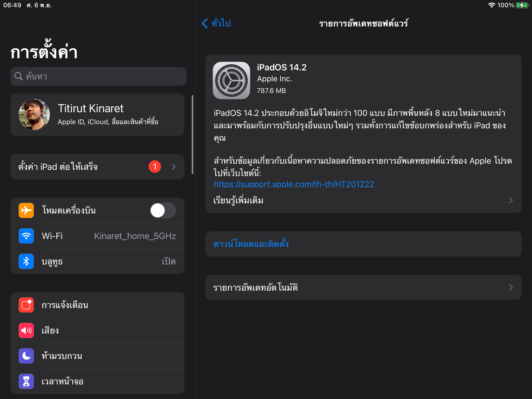532x399 pixels.
Task: Open Notifications red icon
Action: pyautogui.click(x=26, y=305)
